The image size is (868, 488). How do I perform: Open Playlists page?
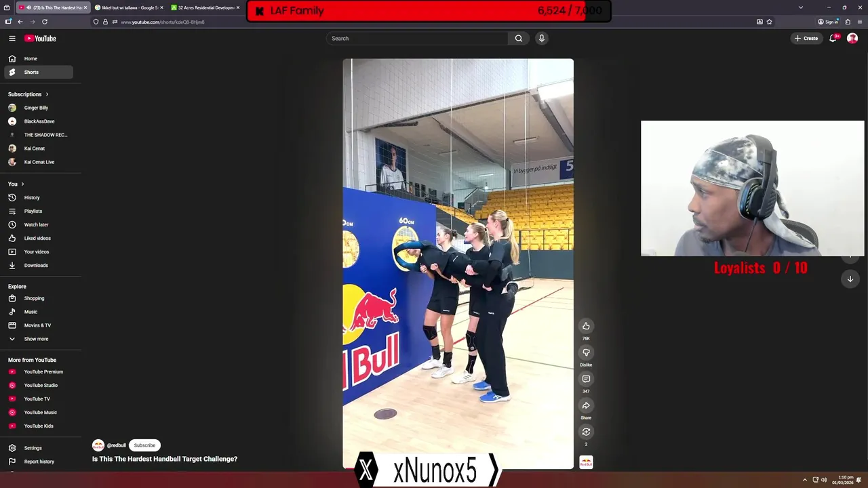39,211
